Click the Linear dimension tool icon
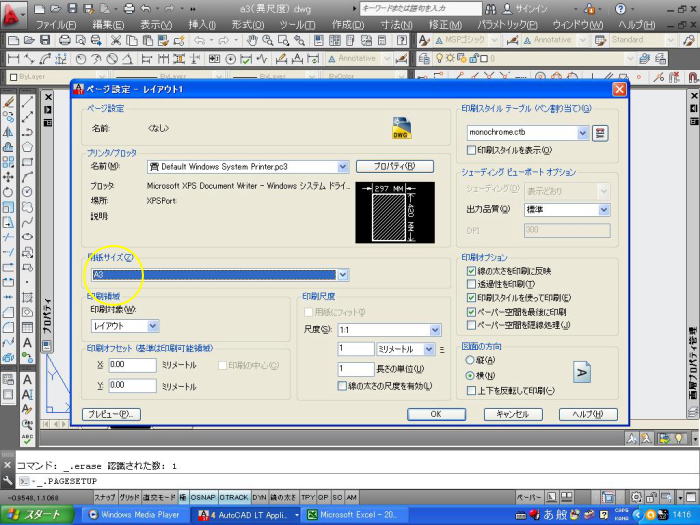This screenshot has height=525, width=700. [x=13, y=58]
